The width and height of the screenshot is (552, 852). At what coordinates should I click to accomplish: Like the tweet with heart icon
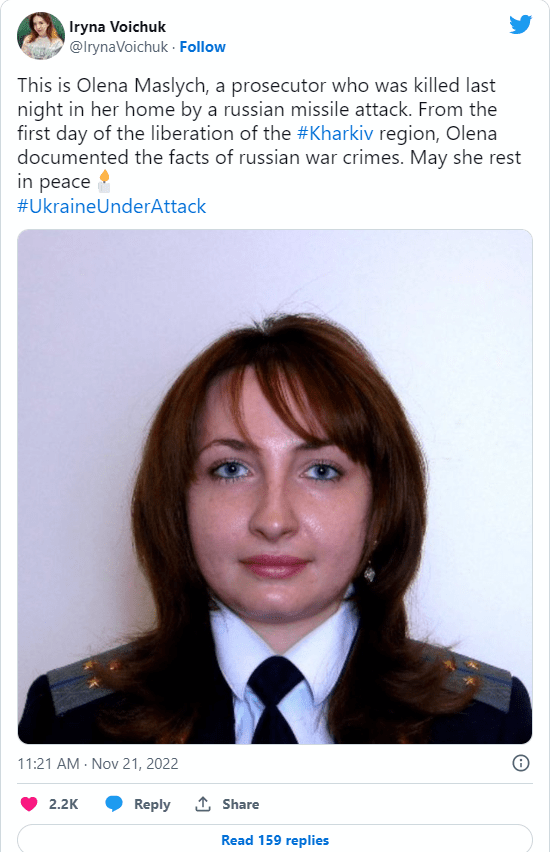pos(29,804)
